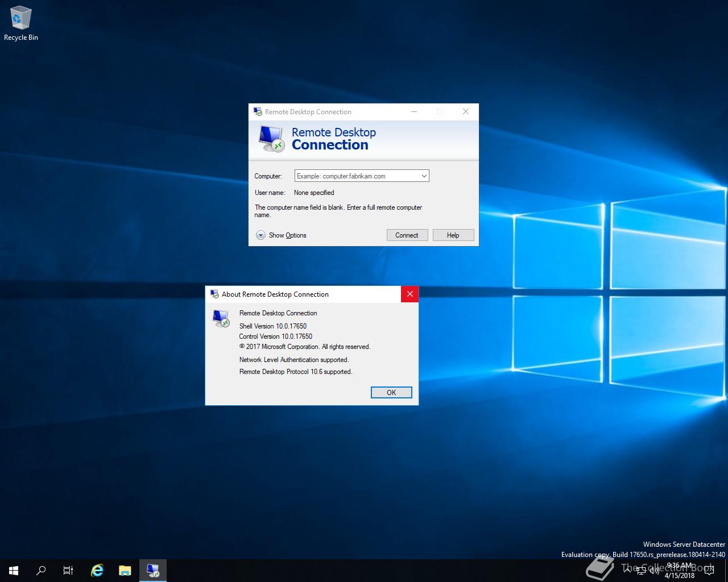Minimize the Remote Desktop Connection window
The height and width of the screenshot is (582, 728).
point(414,112)
